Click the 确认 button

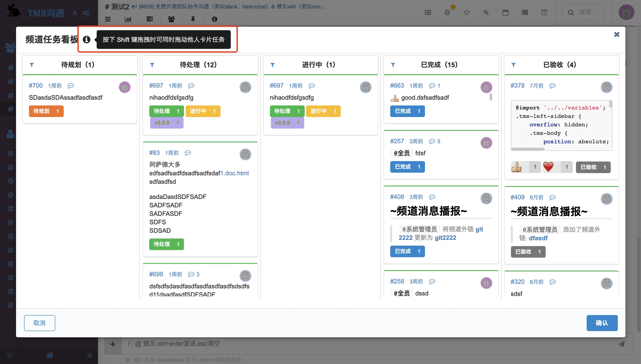pos(602,323)
